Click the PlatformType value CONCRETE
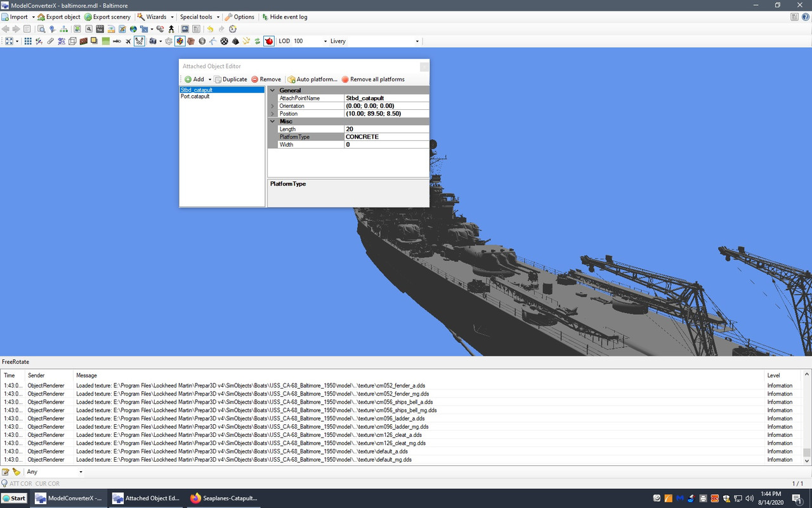The image size is (812, 508). click(386, 137)
